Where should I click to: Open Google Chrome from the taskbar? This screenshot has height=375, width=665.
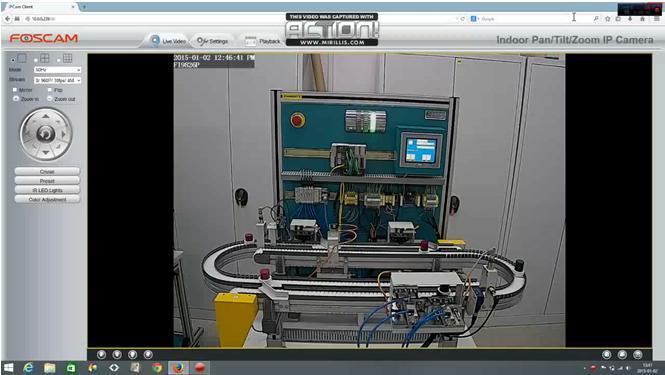157,368
